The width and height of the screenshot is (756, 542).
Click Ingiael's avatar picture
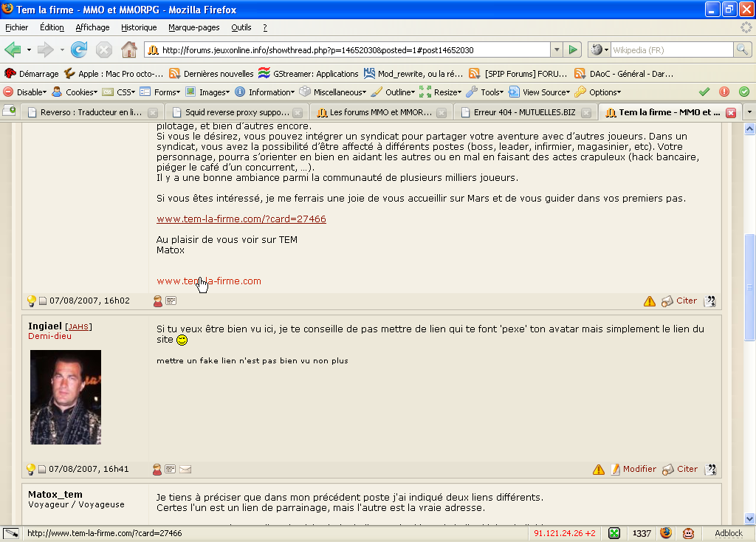tap(66, 397)
